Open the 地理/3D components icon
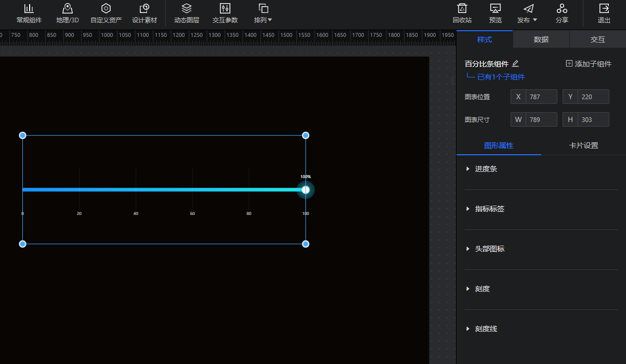 (68, 9)
